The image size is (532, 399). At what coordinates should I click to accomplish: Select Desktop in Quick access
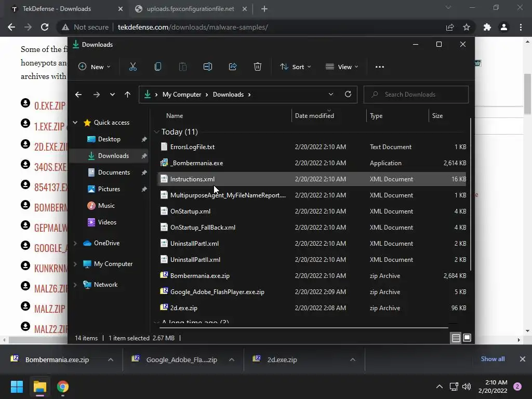[109, 139]
